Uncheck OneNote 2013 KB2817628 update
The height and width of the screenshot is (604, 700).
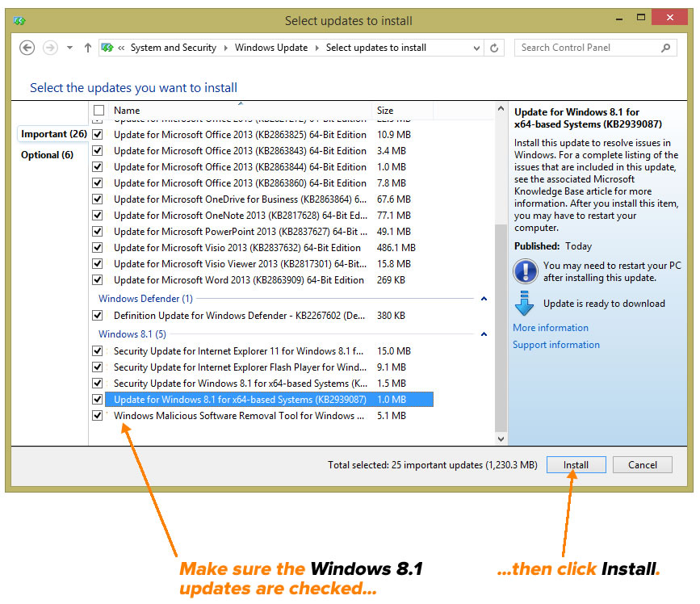click(98, 215)
